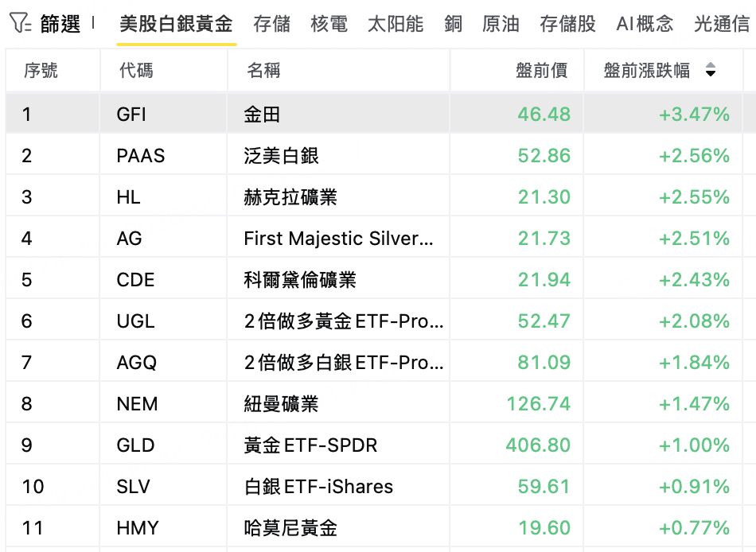The height and width of the screenshot is (552, 756).
Task: Select the GFI 金田 row
Action: pos(374,114)
